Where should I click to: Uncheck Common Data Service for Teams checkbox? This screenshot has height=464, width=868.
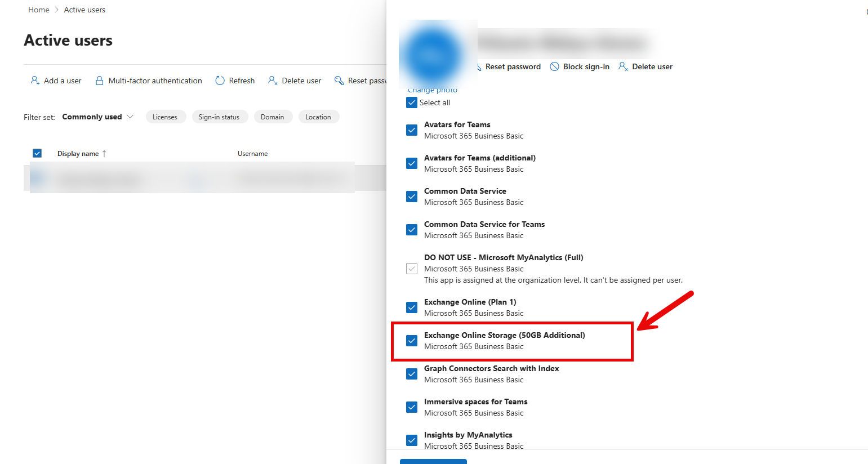(x=412, y=230)
